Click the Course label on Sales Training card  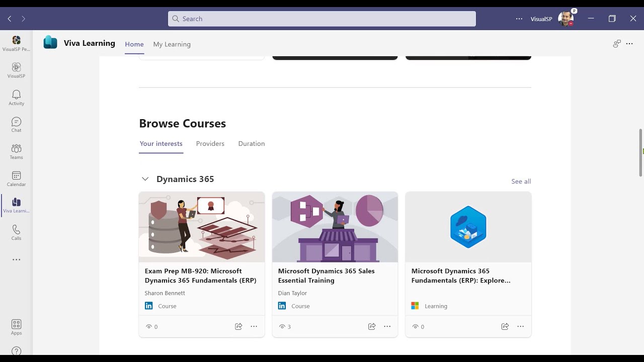coord(300,306)
